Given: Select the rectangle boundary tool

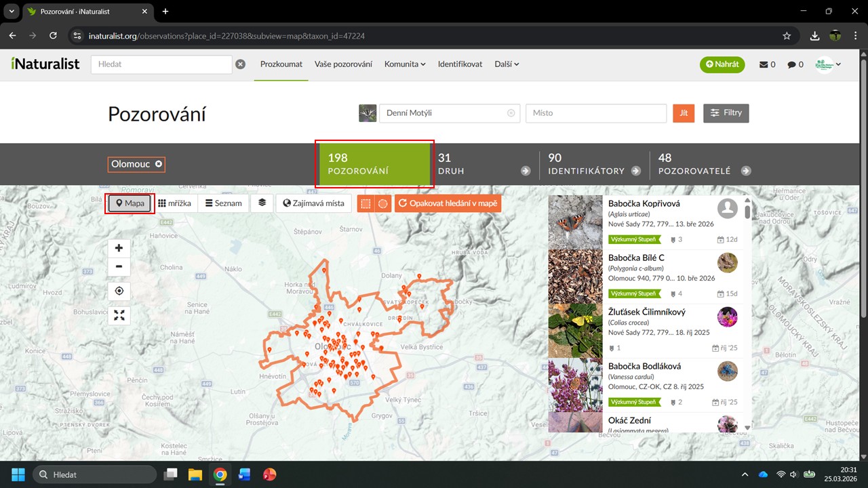Looking at the screenshot, I should pos(366,203).
